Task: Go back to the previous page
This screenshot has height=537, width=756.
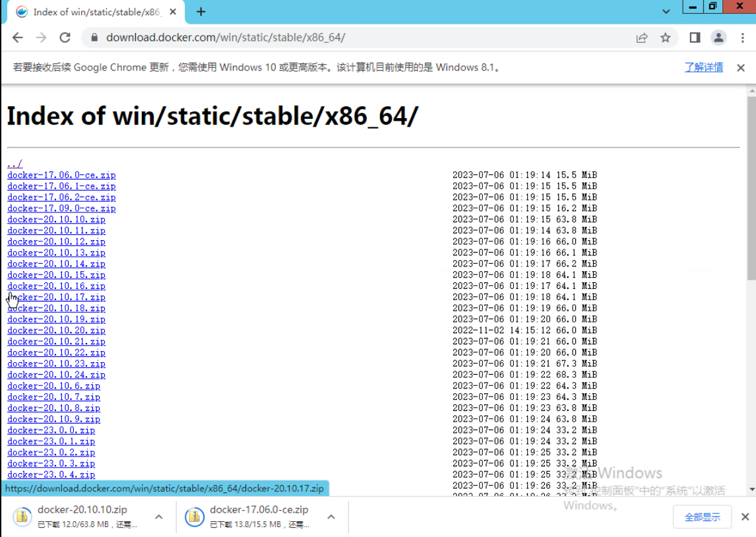Action: 17,38
